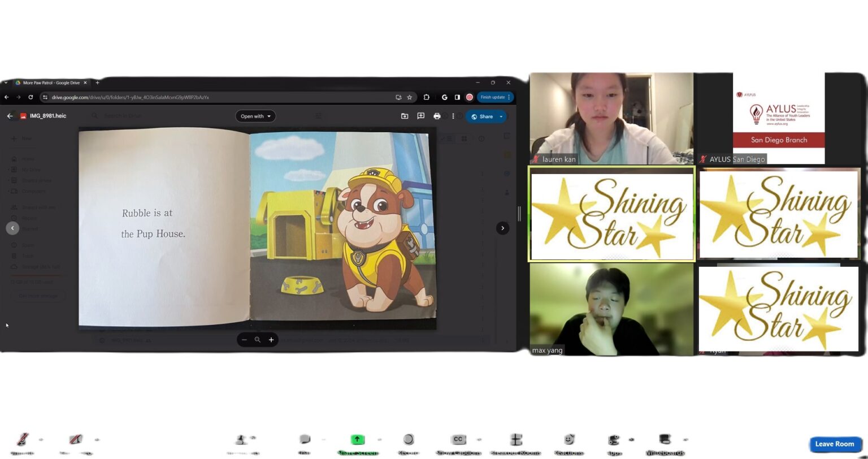The image size is (868, 459).
Task: Expand the arrow beside the Chat icon
Action: pyautogui.click(x=324, y=439)
